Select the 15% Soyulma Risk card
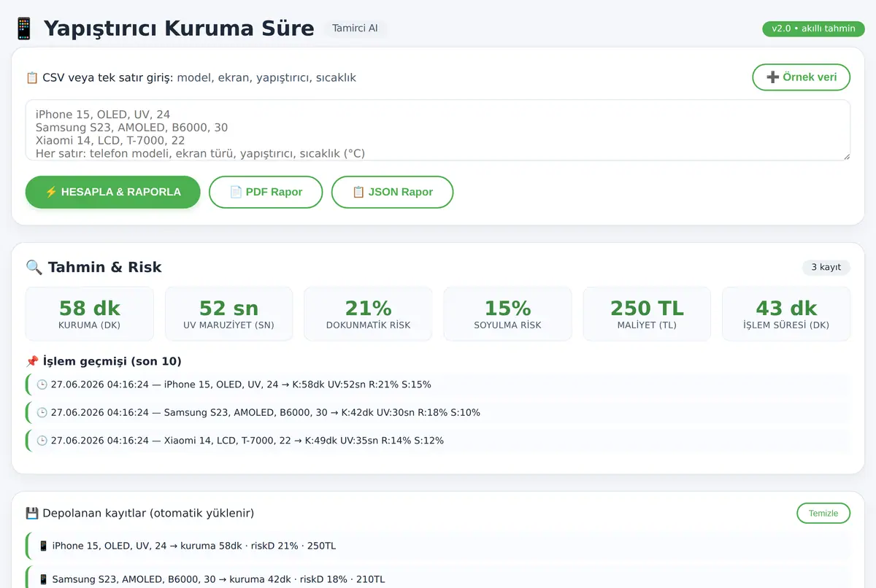The image size is (876, 588). (x=507, y=314)
